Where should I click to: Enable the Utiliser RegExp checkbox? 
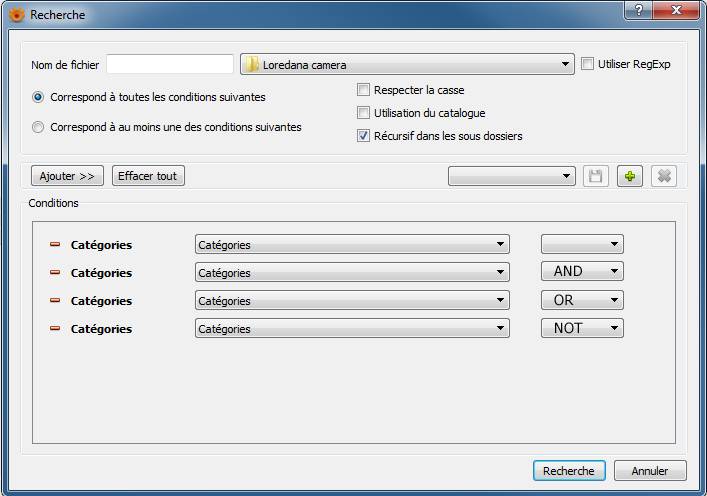(x=588, y=65)
